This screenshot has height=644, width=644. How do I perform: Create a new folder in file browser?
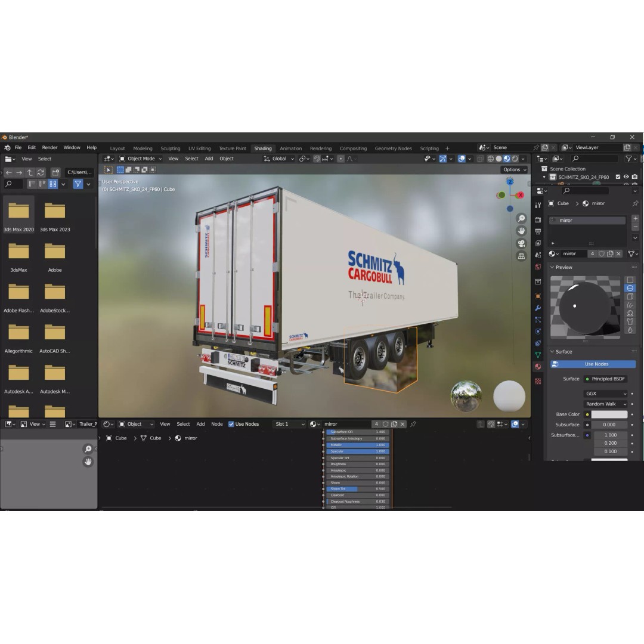(x=55, y=172)
